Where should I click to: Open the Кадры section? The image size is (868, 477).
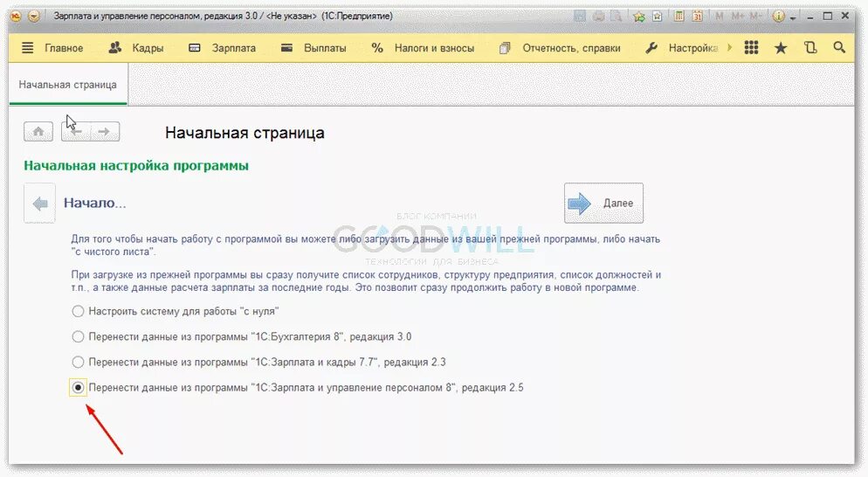click(148, 48)
